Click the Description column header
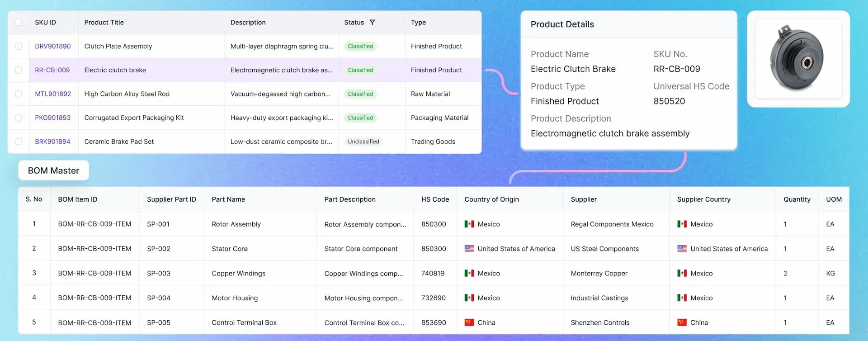868x341 pixels. point(248,22)
